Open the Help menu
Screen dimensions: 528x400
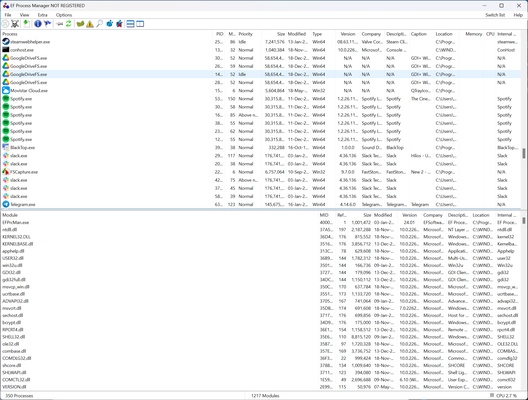518,15
